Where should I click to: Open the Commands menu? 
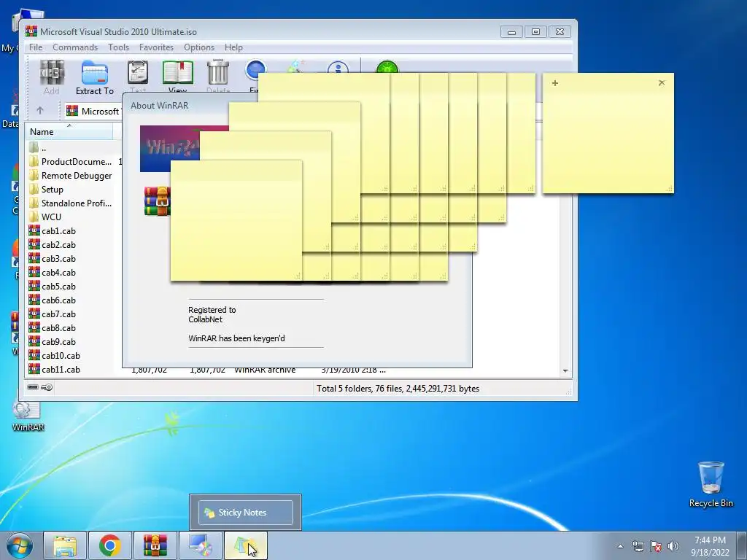point(75,47)
